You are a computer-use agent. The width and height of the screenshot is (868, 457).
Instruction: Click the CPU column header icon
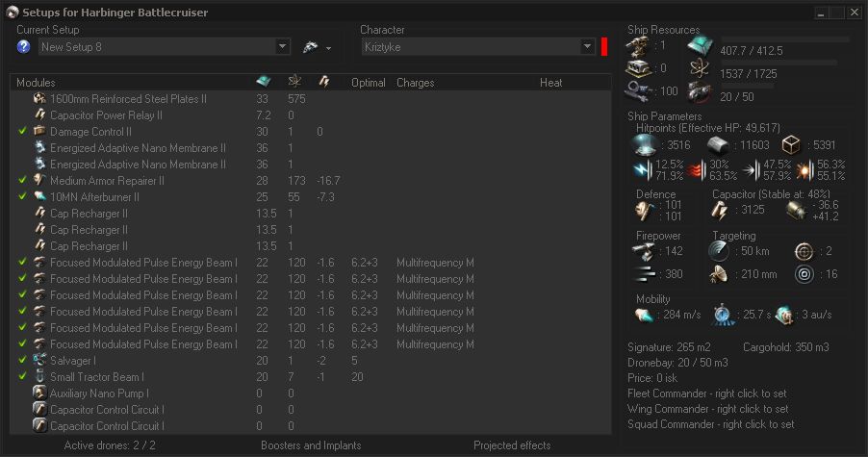coord(264,82)
